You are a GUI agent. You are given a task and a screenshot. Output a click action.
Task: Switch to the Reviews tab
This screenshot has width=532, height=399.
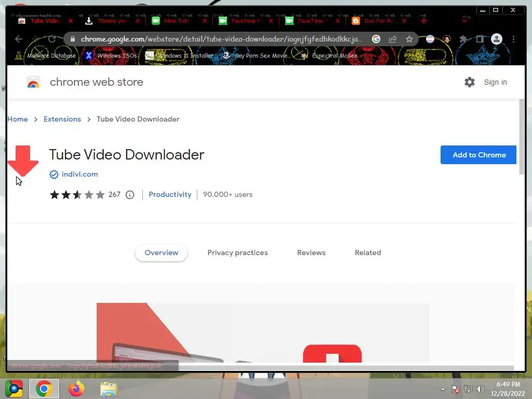(x=311, y=253)
